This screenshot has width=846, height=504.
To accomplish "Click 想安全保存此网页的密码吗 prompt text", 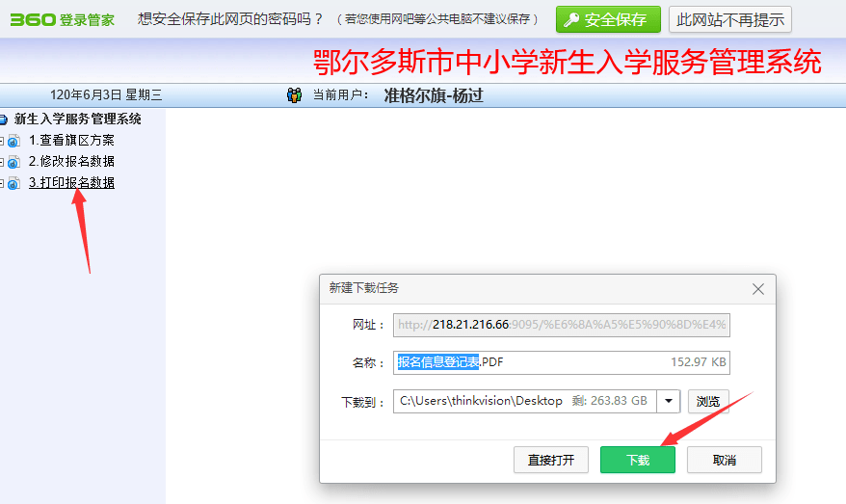I will pos(230,19).
